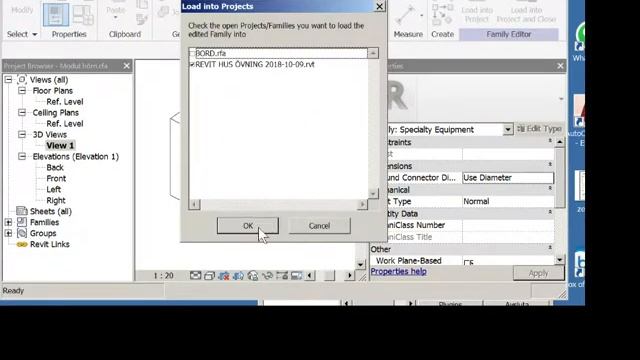Image resolution: width=640 pixels, height=360 pixels.
Task: Click the faded Modify tool
Action: [22, 10]
